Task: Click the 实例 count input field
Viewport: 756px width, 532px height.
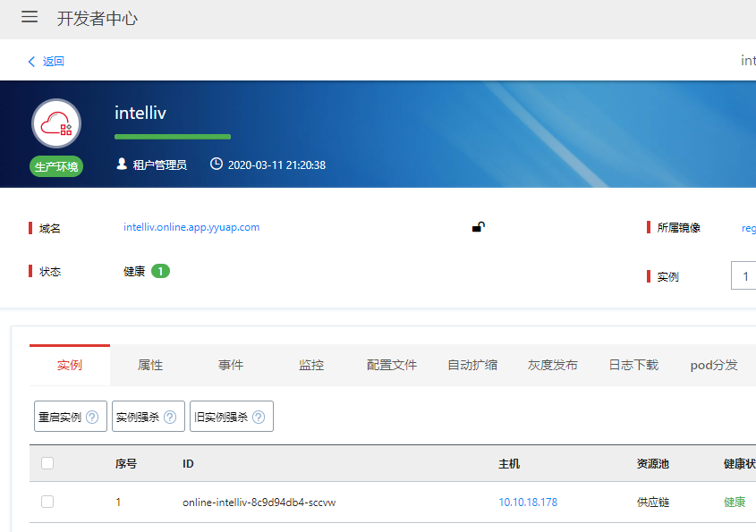Action: pos(744,276)
